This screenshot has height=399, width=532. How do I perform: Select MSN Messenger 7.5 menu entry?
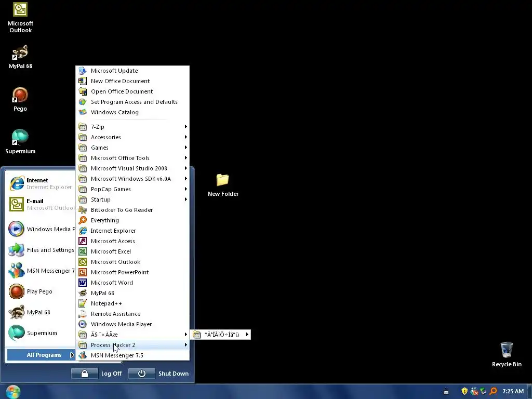click(132, 355)
